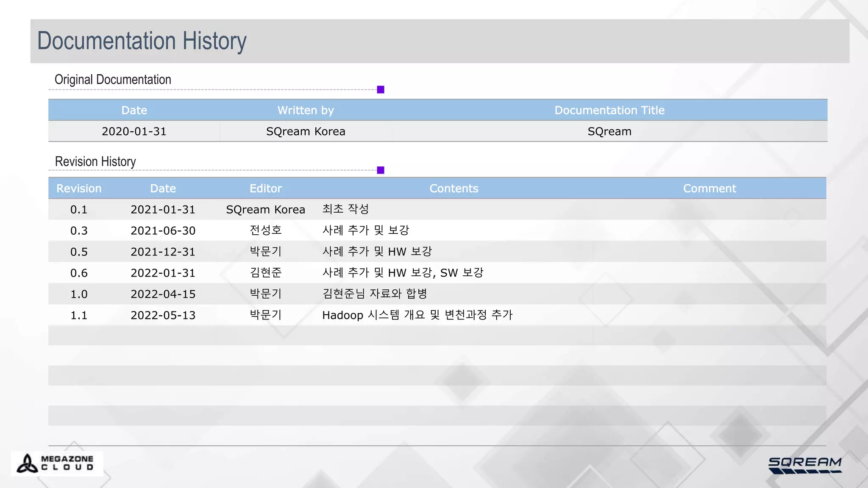
Task: Click the Megazone Cloud logo
Action: pos(56,463)
